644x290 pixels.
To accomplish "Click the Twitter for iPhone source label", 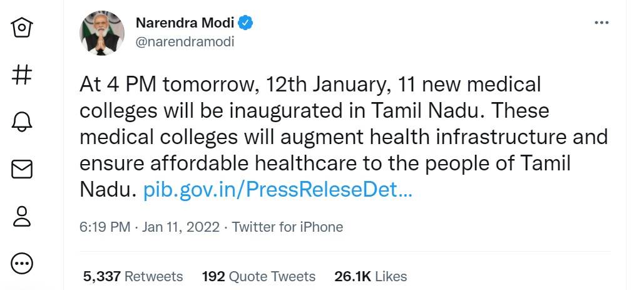I will click(287, 227).
